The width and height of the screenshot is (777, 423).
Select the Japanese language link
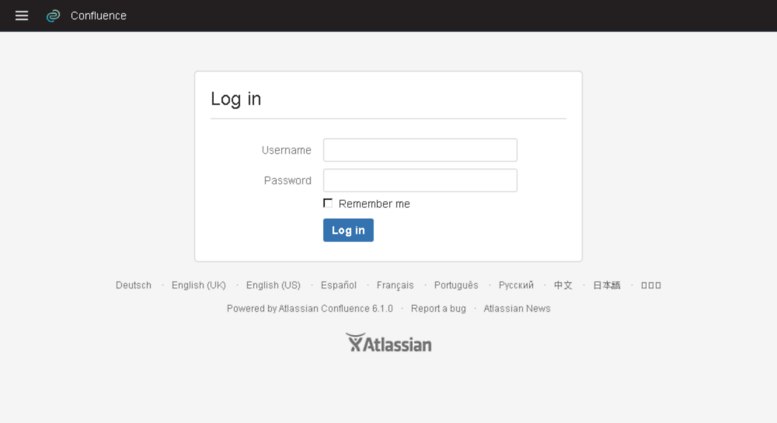tap(607, 285)
